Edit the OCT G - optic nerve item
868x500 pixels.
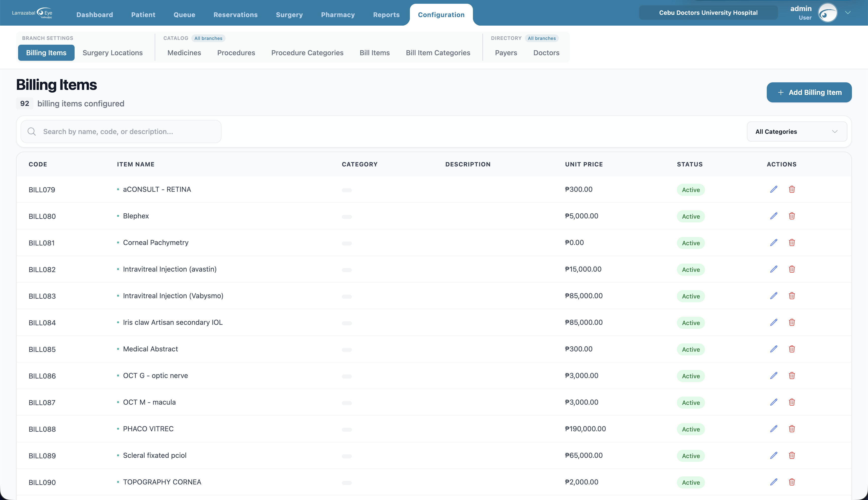pyautogui.click(x=774, y=376)
